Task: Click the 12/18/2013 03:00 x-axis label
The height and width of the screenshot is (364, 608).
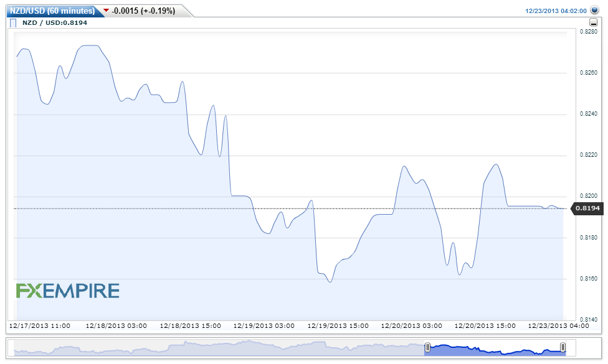Action: (x=116, y=326)
